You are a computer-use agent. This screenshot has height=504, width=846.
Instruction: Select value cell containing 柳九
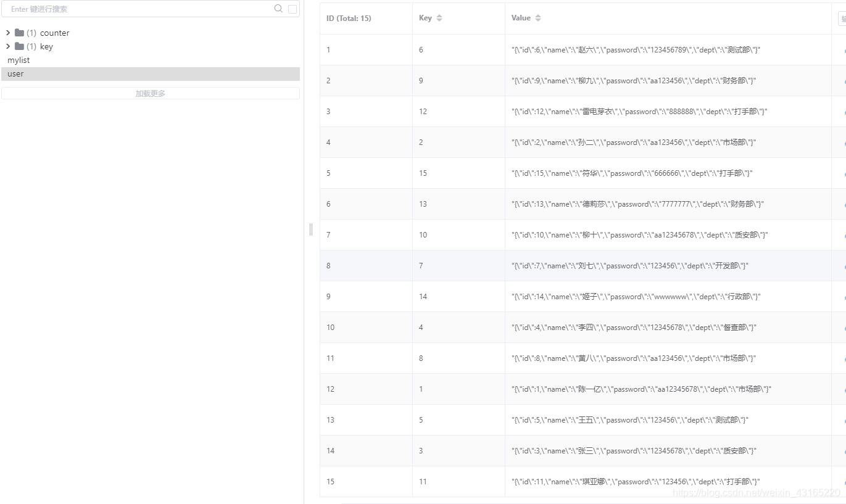(668, 81)
